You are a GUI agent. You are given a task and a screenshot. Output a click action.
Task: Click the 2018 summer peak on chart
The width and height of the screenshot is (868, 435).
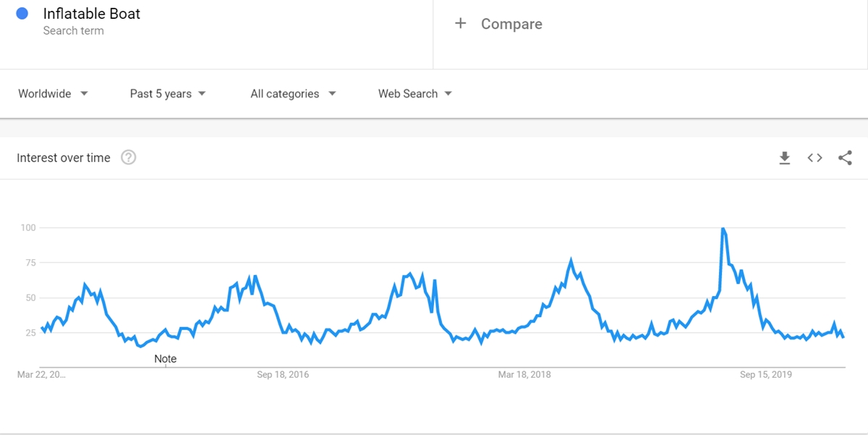[571, 260]
